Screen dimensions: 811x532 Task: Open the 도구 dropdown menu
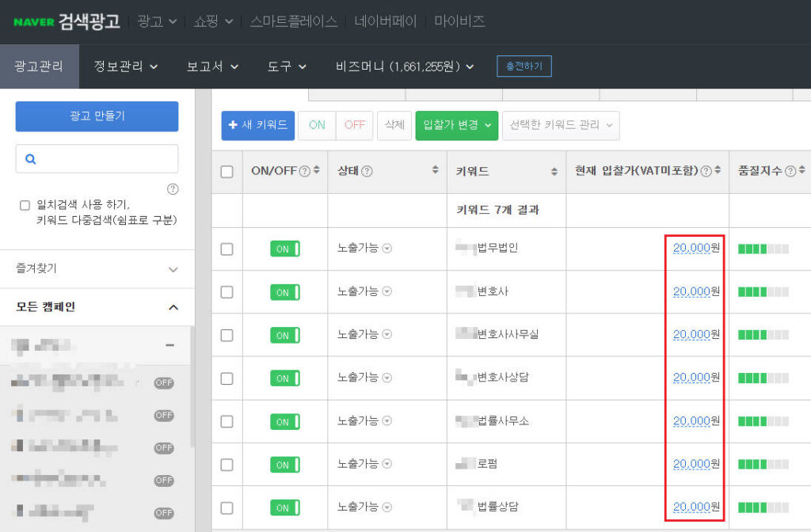[x=287, y=66]
